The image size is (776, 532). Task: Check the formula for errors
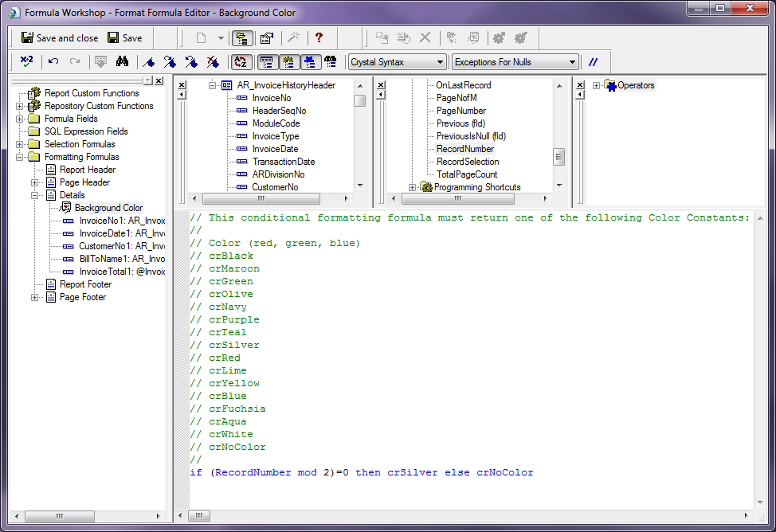tap(25, 62)
